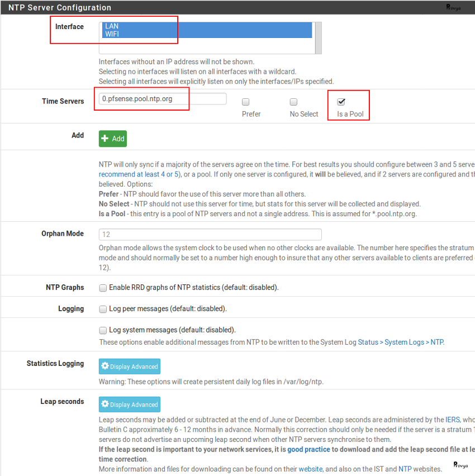Click gear icon in Leap seconds button
Screen dimensions: 475x476
(x=105, y=404)
